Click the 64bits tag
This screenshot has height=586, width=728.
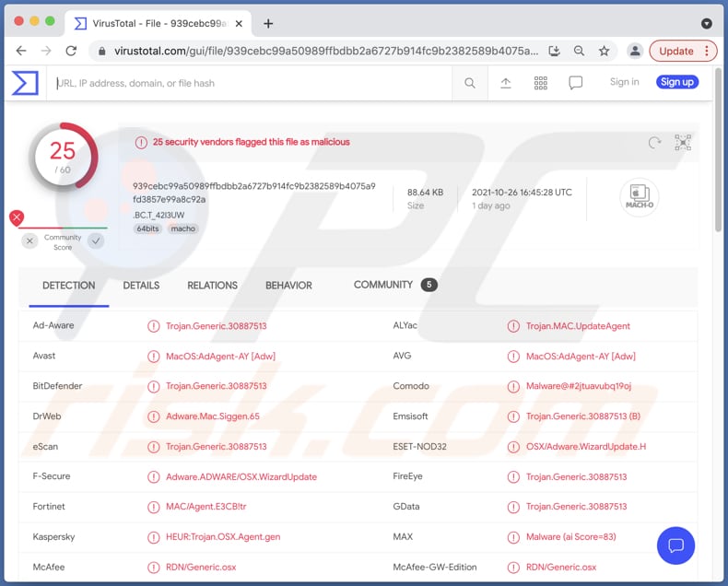tap(147, 229)
